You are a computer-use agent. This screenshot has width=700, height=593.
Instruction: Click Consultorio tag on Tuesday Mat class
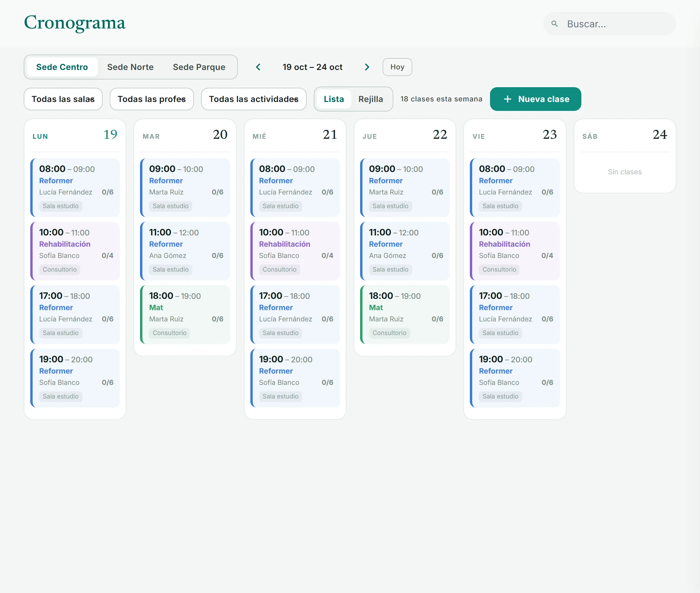point(169,333)
